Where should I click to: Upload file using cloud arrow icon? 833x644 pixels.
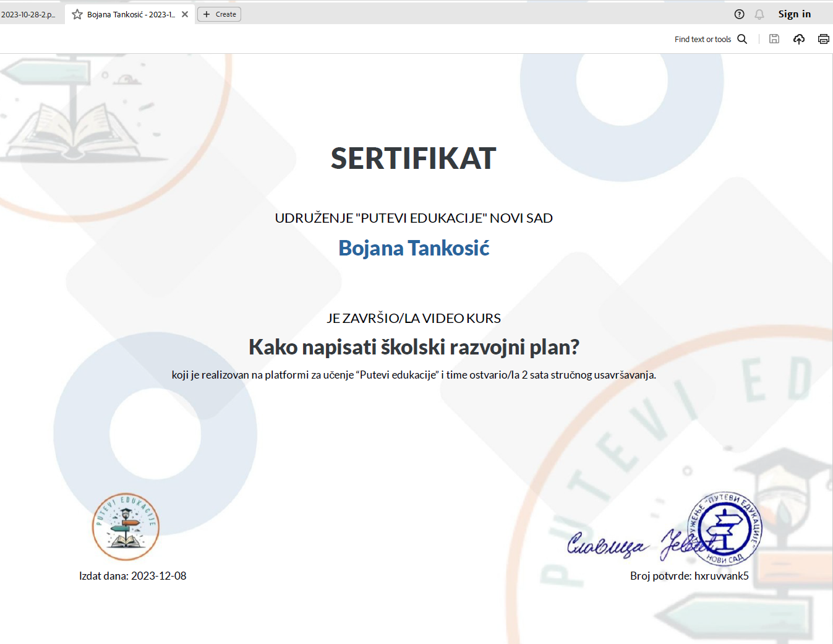799,39
